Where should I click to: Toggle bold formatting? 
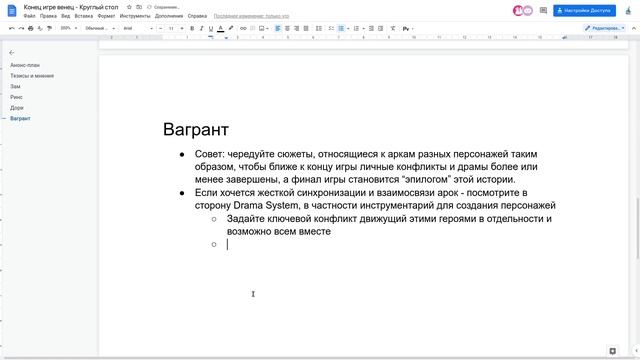192,28
